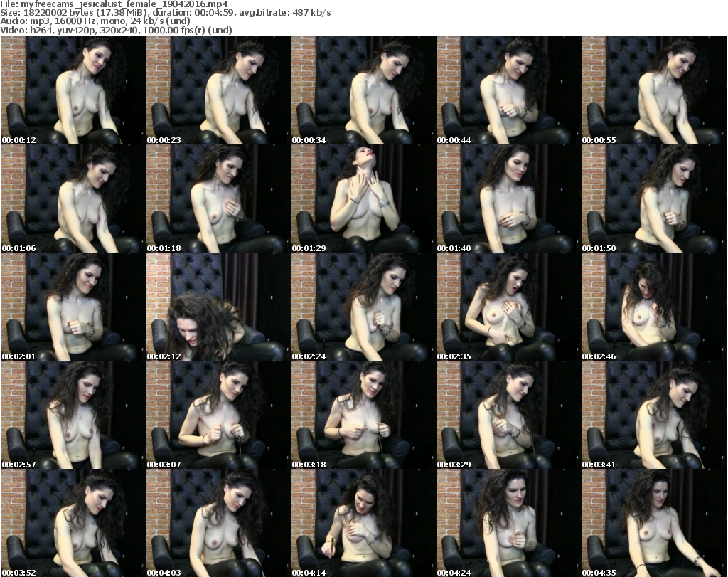
Task: Pick the frame thumbnail stamped 00:04:24
Action: point(508,524)
